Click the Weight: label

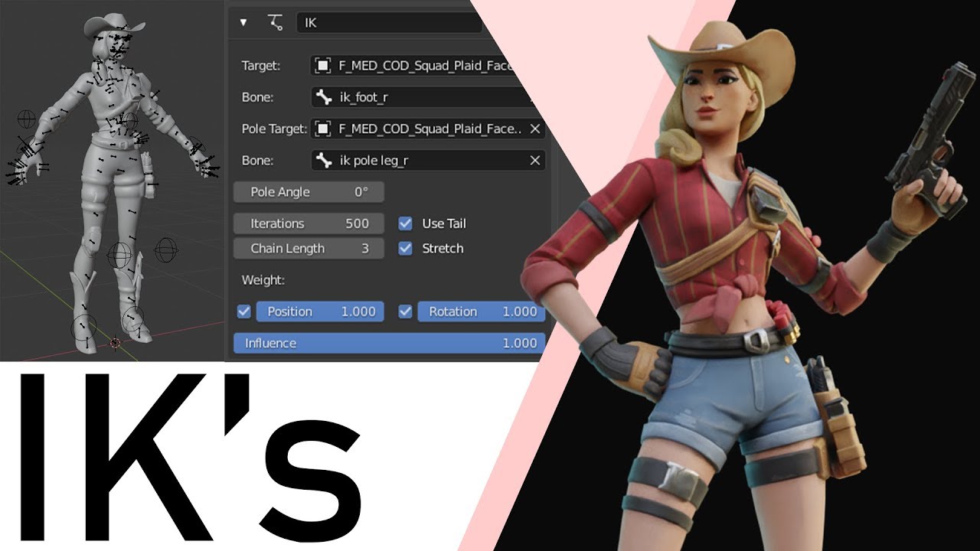click(x=263, y=280)
